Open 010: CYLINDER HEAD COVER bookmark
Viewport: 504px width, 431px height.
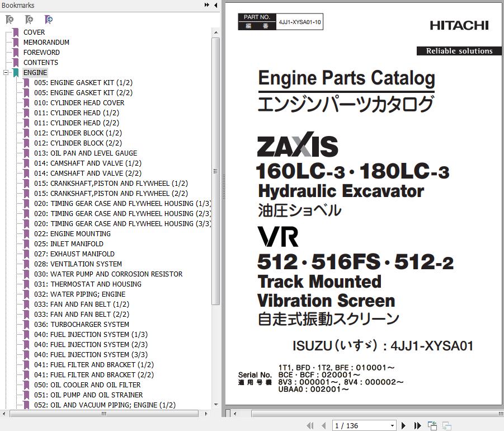79,102
